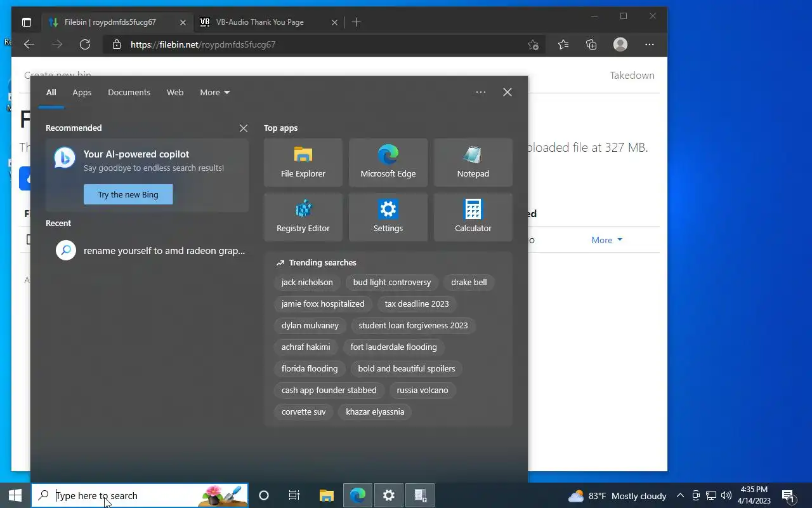This screenshot has width=812, height=508.
Task: Select the Documents search filter tab
Action: tap(129, 92)
